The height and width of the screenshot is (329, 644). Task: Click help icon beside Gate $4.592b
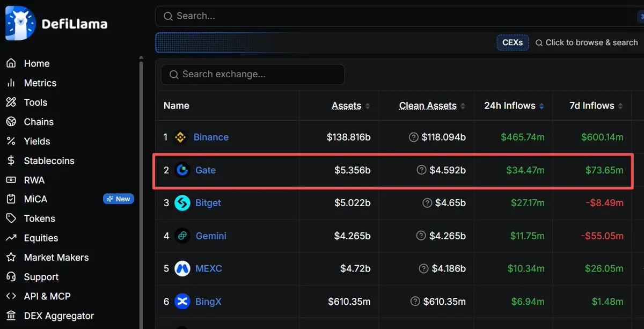pyautogui.click(x=422, y=170)
